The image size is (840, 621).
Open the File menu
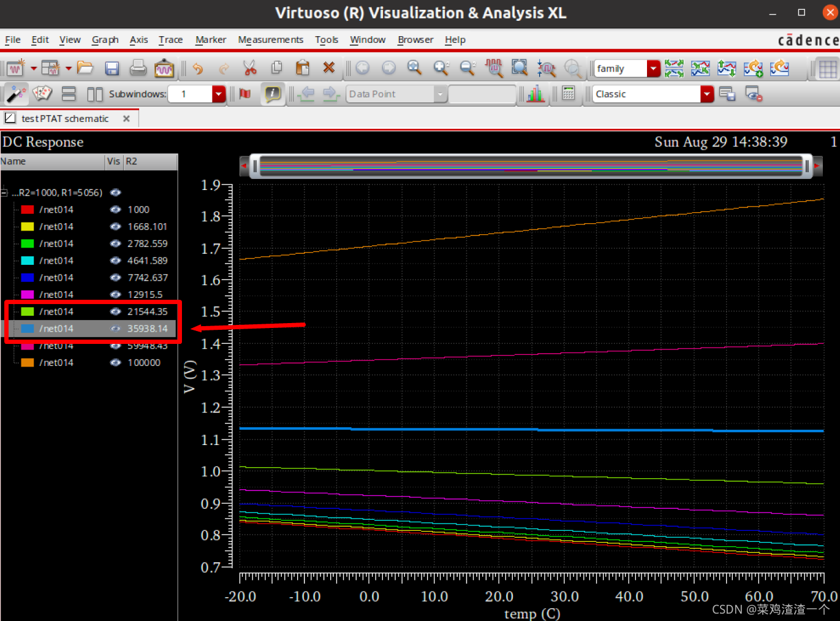[13, 39]
